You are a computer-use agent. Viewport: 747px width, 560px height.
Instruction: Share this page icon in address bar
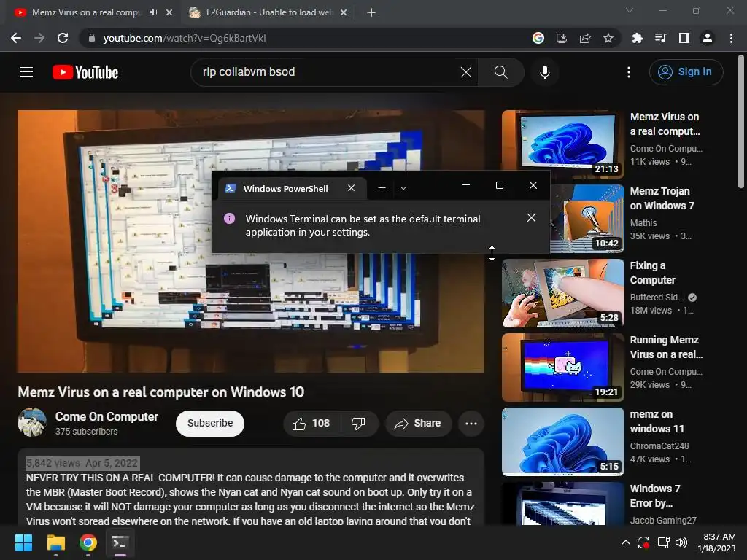pyautogui.click(x=585, y=38)
